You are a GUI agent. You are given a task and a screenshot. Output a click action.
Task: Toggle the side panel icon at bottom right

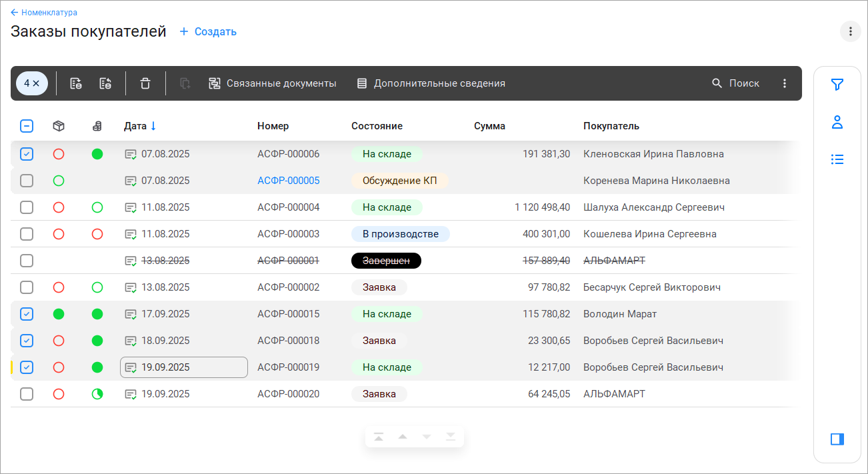[837, 439]
